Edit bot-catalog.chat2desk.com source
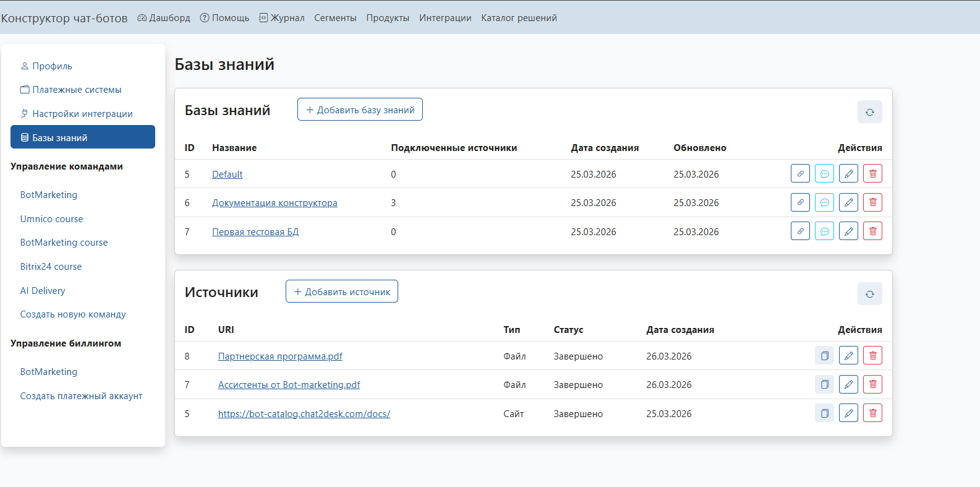Screen dimensions: 980x487 point(848,413)
